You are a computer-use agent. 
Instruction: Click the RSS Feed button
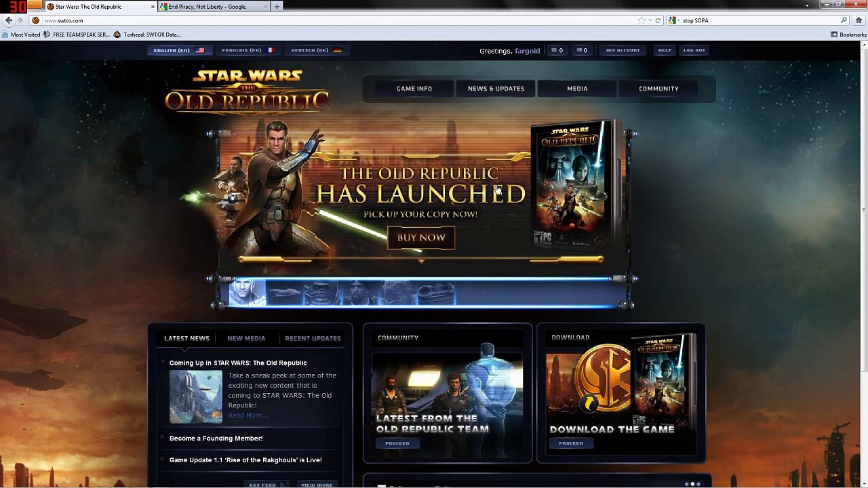click(x=265, y=485)
